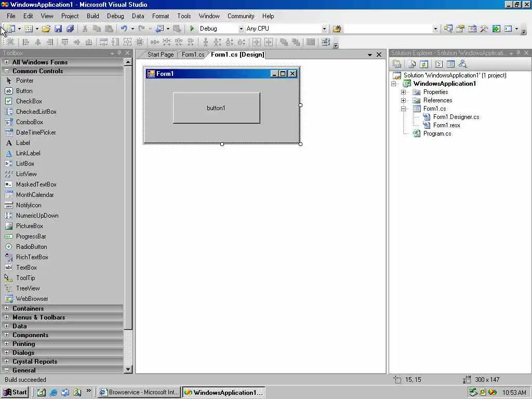Expand the Menus & Toolbars group

6,317
